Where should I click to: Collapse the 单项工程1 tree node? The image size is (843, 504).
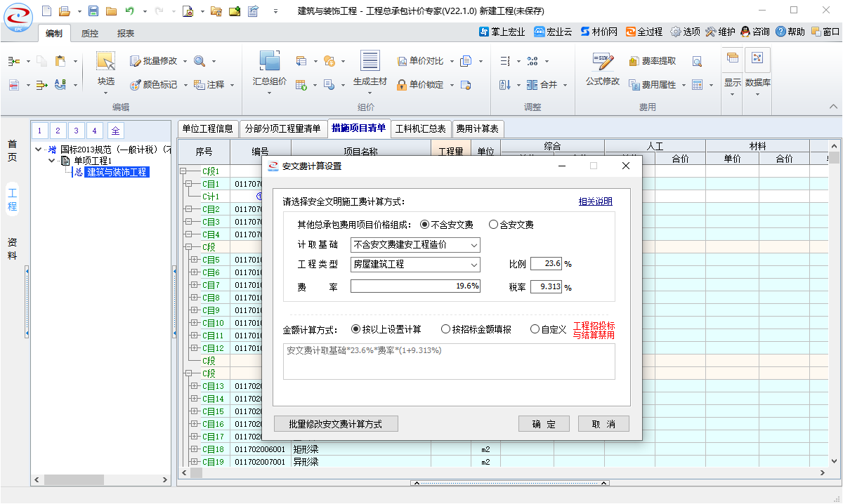(x=52, y=161)
